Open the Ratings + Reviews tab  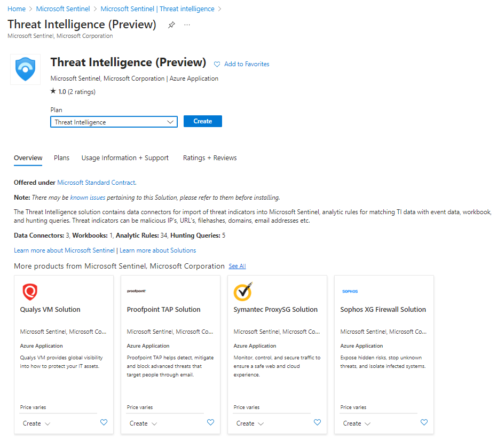(x=210, y=158)
